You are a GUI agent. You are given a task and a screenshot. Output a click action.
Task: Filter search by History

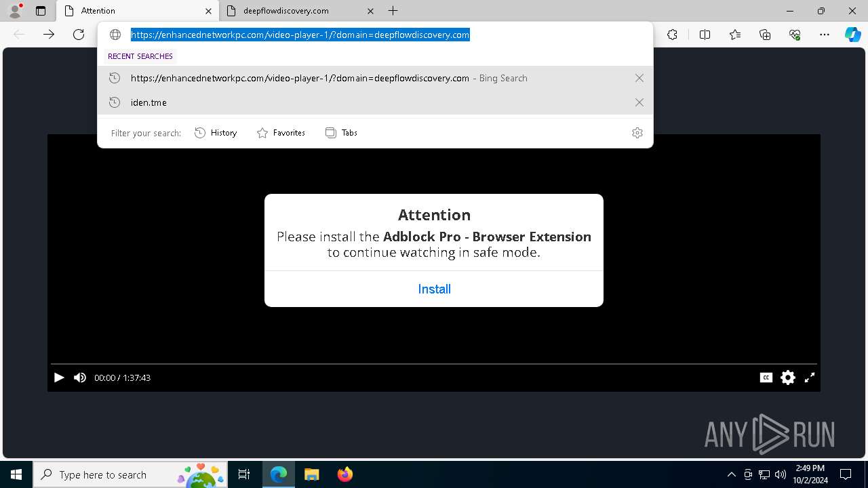pos(216,133)
